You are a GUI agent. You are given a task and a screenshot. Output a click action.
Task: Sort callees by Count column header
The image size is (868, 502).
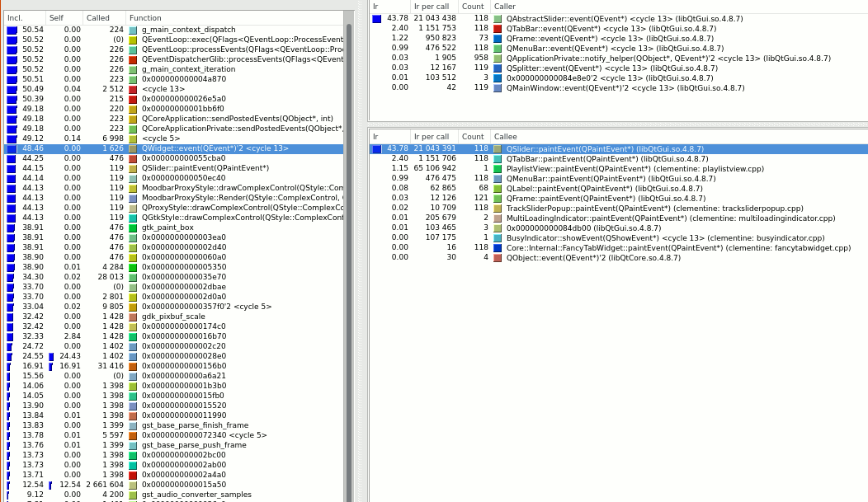474,137
